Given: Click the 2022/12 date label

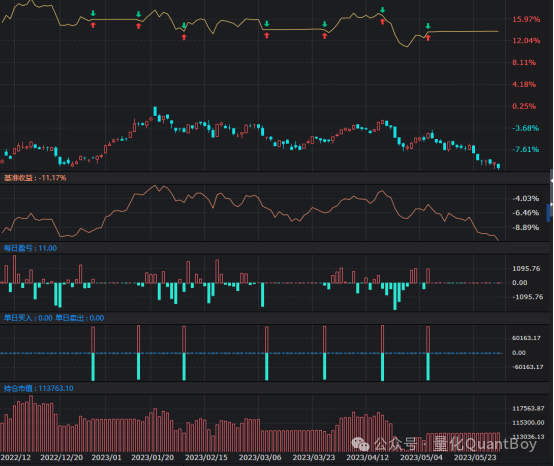Looking at the screenshot, I should 16,458.
